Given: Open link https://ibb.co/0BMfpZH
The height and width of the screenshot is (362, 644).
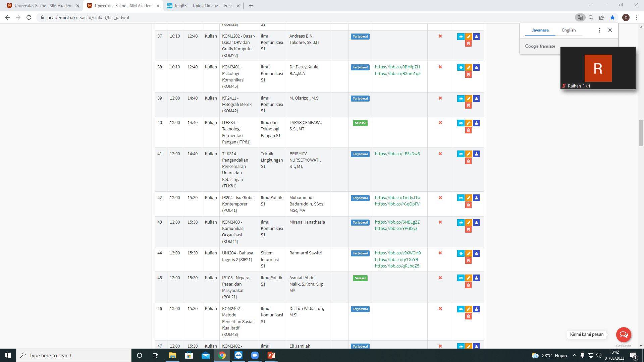Looking at the screenshot, I should coord(397,67).
